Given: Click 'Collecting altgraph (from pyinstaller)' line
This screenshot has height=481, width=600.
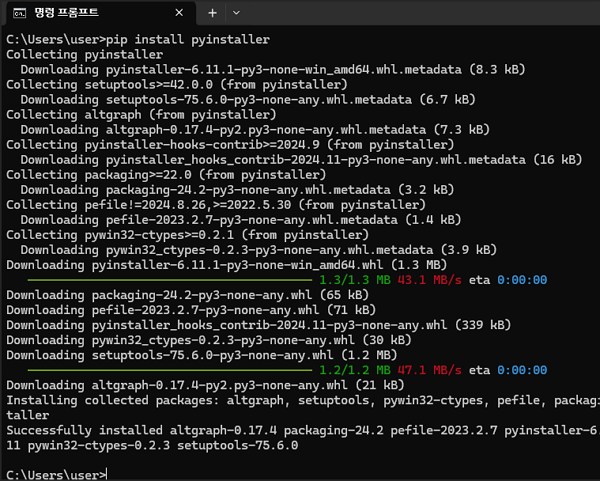Looking at the screenshot, I should pos(141,114).
